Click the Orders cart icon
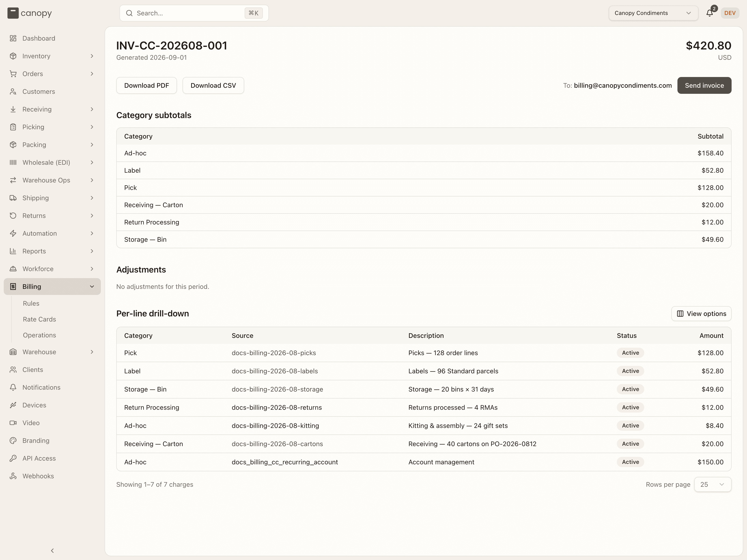Viewport: 747px width, 560px height. point(13,74)
